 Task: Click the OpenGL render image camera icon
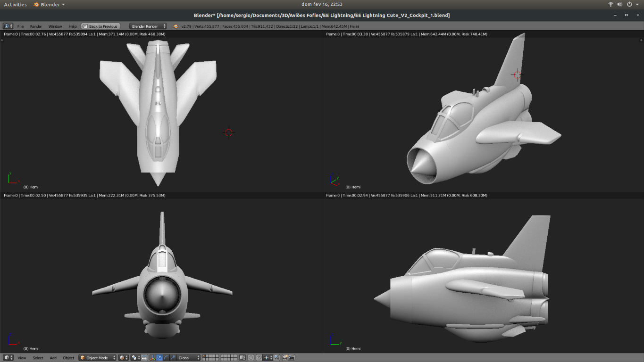tap(284, 358)
